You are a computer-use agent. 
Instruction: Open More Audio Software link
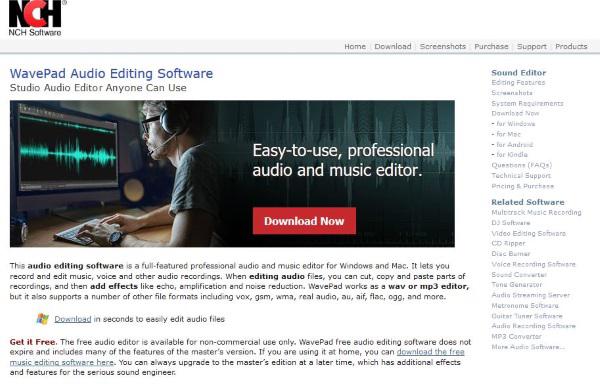tap(528, 347)
